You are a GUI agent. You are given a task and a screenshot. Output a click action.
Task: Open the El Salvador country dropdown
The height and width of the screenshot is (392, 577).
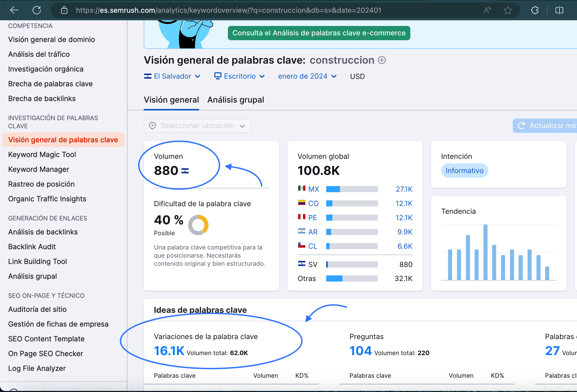tap(172, 76)
